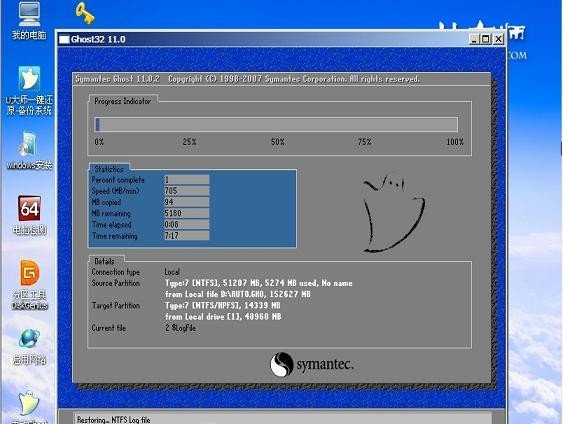Click the MB remaining value 5180
The width and height of the screenshot is (563, 424).
click(186, 213)
